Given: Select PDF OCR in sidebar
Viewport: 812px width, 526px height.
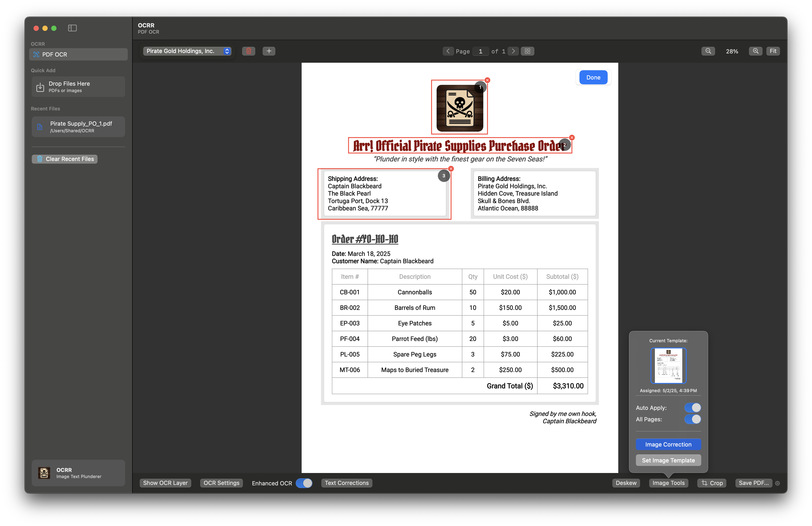Looking at the screenshot, I should [x=79, y=54].
